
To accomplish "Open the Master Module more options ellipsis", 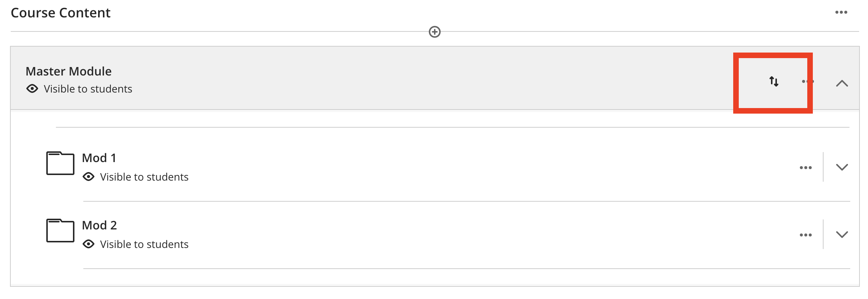I will point(808,81).
